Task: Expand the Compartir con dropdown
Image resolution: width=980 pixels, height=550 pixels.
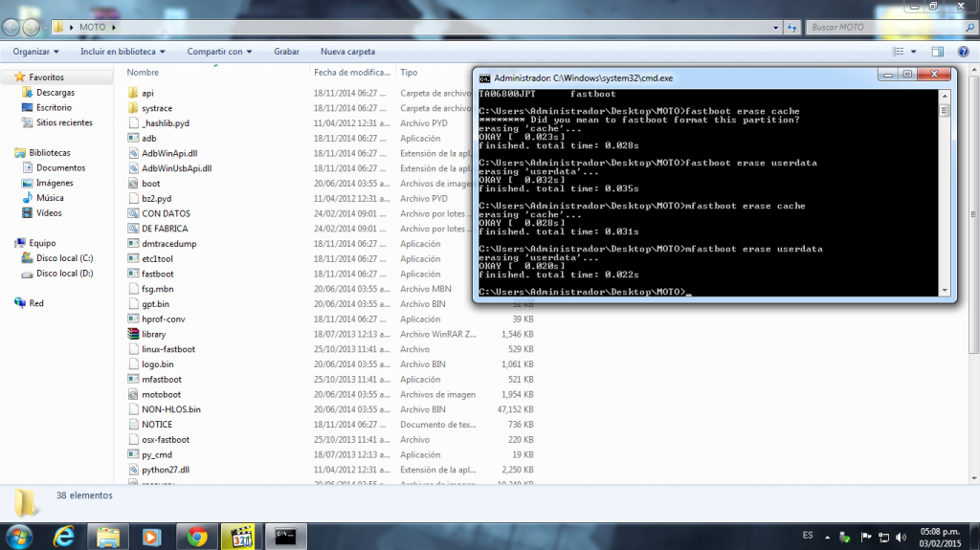Action: 219,52
